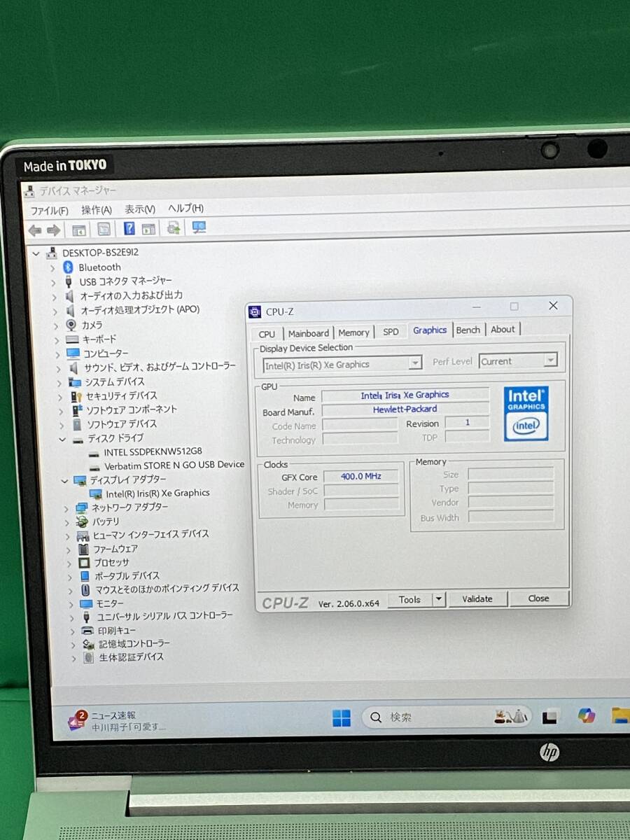Open the ファイル(F) menu
The image size is (630, 840).
click(49, 211)
